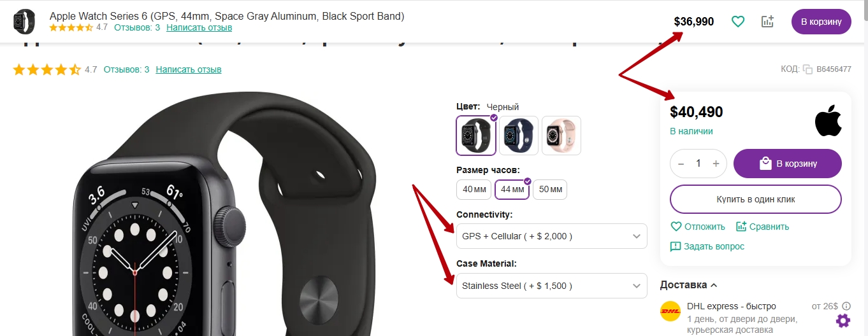Screen dimensions: 868x336
Task: Click Написать отзыв link below the rating stars
Action: 189,69
